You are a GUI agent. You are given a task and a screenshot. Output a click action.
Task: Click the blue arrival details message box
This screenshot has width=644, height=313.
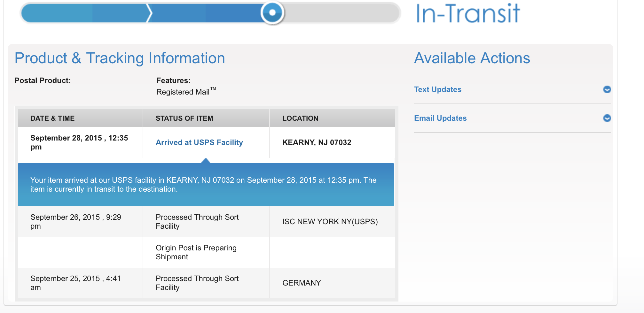pos(206,185)
